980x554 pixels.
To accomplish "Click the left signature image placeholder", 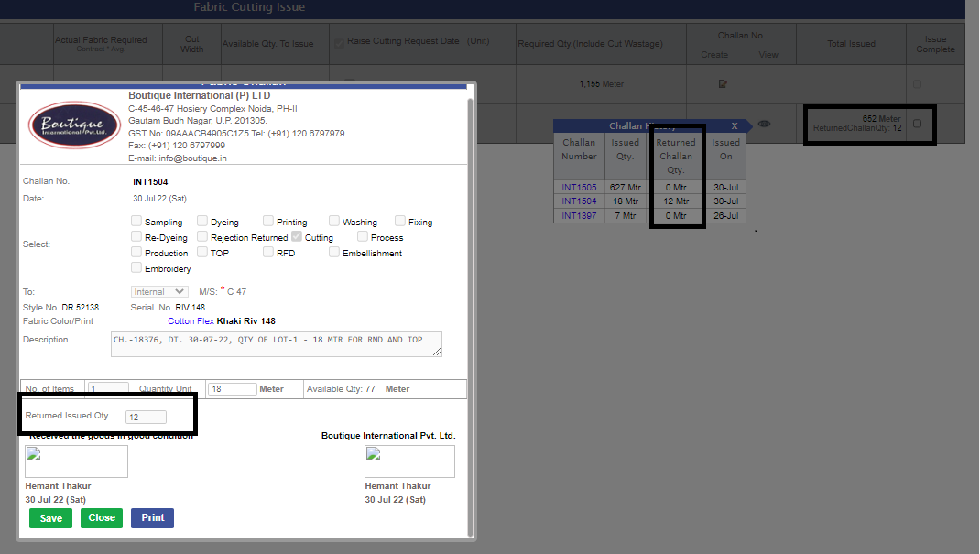I will point(76,462).
